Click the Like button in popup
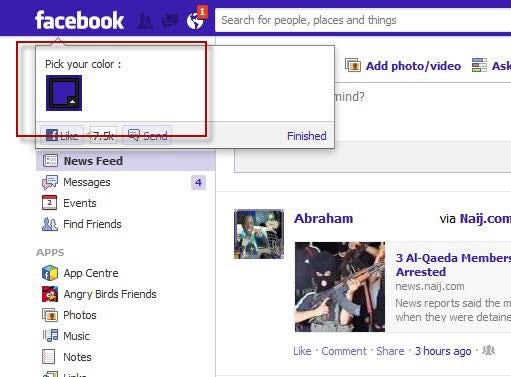The height and width of the screenshot is (377, 511). pos(62,135)
